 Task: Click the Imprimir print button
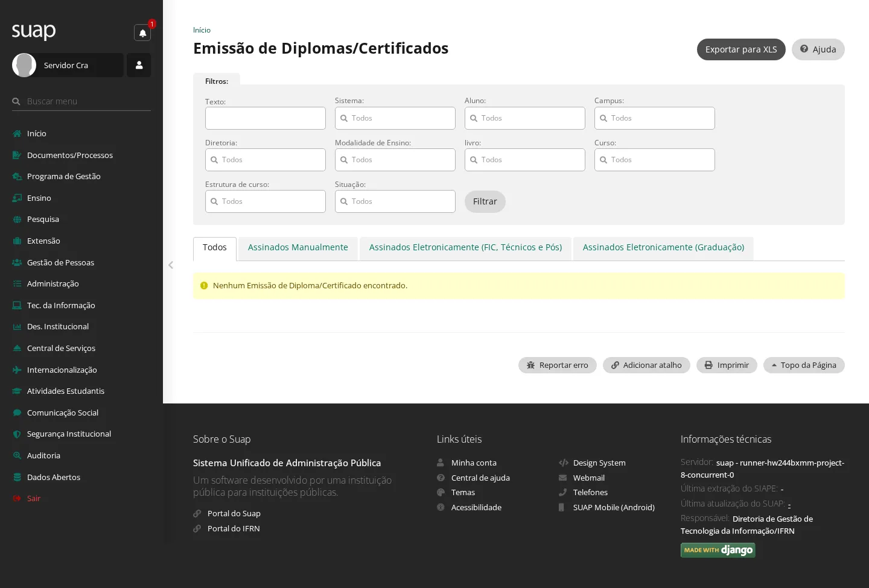(x=727, y=365)
